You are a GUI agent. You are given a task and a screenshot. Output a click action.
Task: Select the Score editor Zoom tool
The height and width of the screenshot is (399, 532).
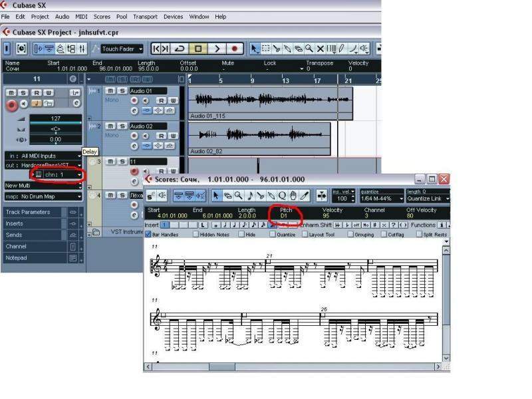pyautogui.click(x=239, y=196)
